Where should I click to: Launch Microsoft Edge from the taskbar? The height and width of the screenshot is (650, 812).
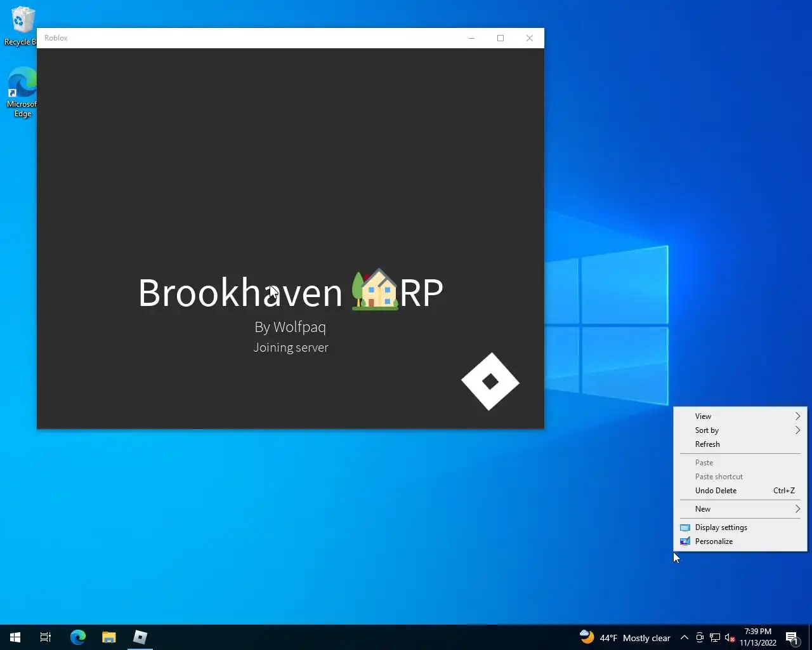pyautogui.click(x=77, y=637)
